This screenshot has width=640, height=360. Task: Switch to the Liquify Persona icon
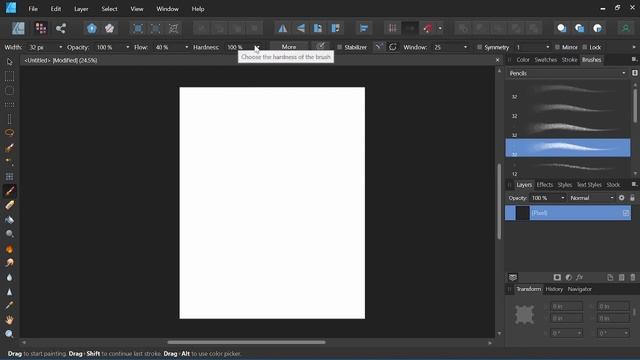[41, 28]
